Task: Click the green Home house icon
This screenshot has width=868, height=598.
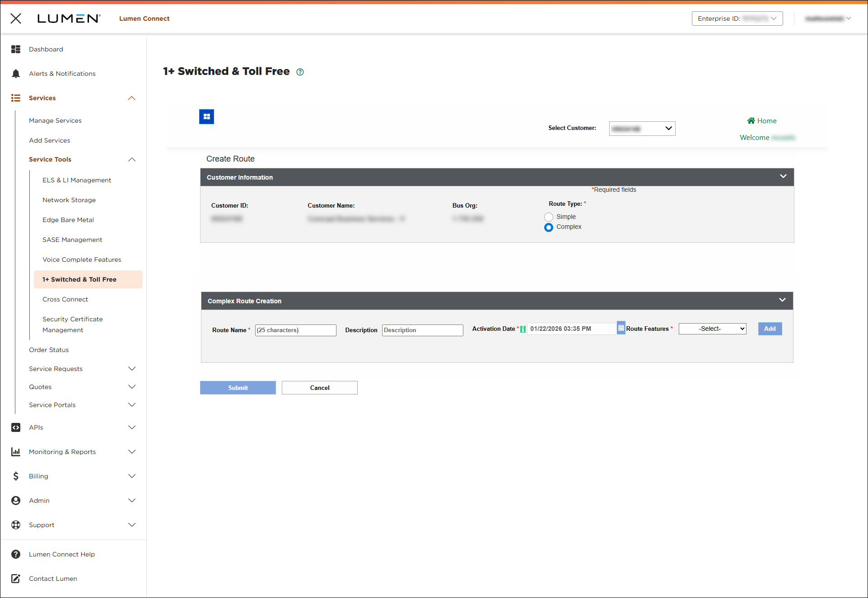Action: [751, 121]
